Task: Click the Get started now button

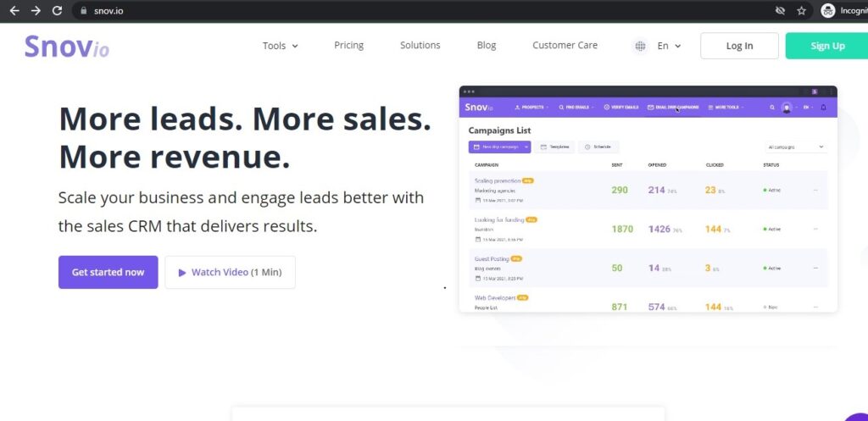Action: click(x=108, y=273)
